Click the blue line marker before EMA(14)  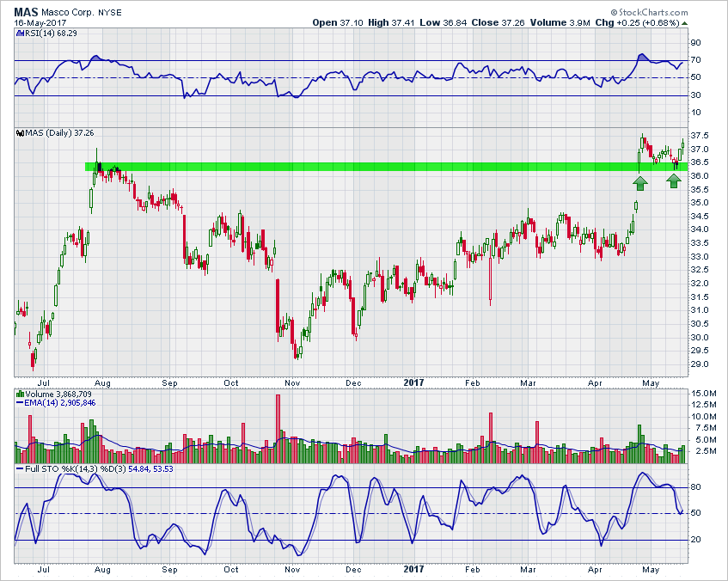(x=20, y=403)
